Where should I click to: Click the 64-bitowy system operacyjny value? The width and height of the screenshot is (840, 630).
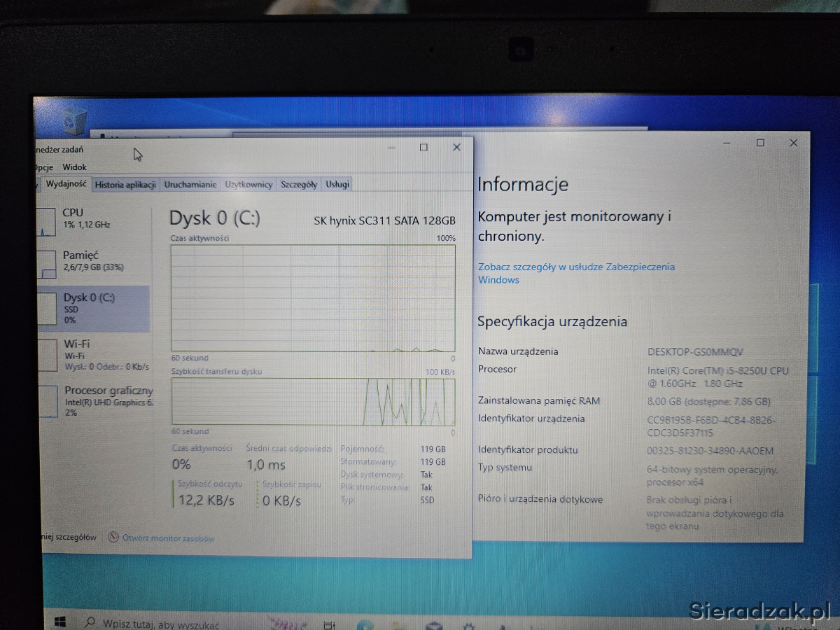point(713,476)
